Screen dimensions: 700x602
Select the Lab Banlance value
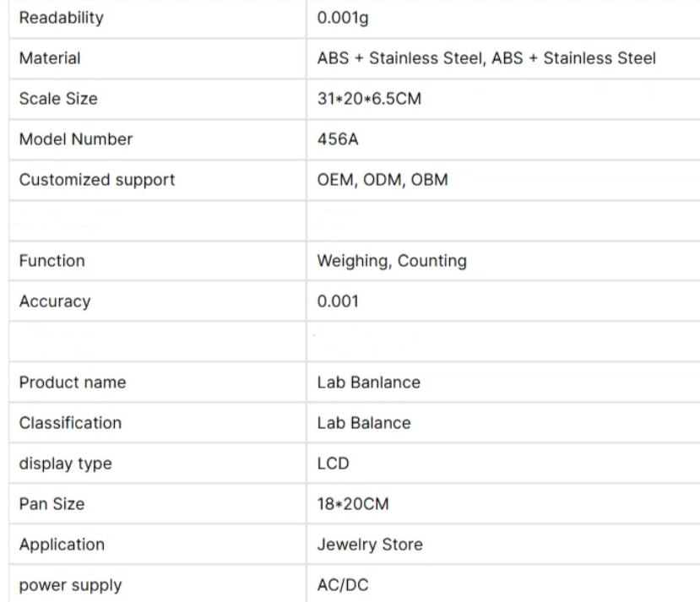[369, 382]
